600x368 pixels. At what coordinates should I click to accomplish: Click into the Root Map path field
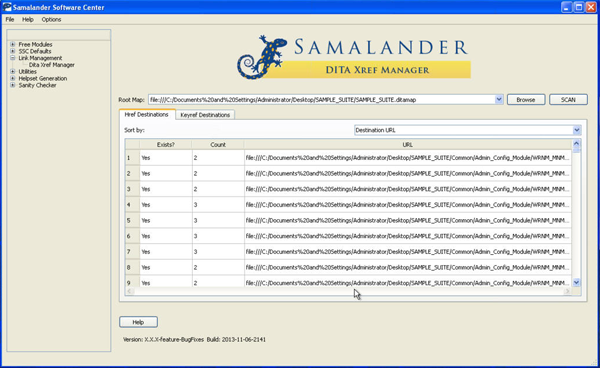click(x=321, y=100)
